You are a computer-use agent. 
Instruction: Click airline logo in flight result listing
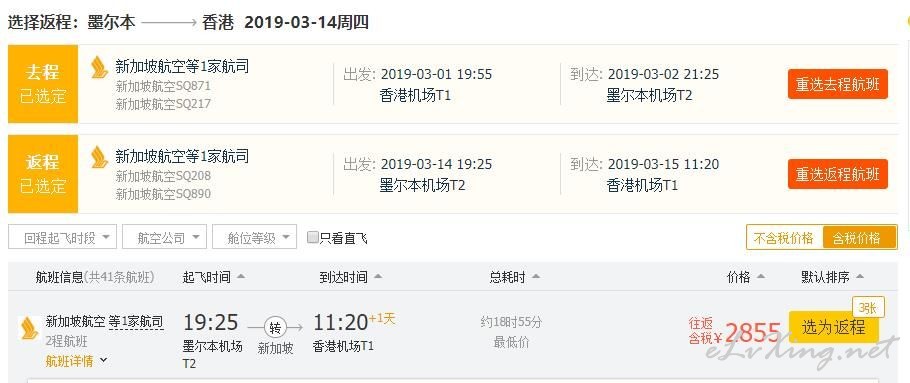(x=29, y=328)
